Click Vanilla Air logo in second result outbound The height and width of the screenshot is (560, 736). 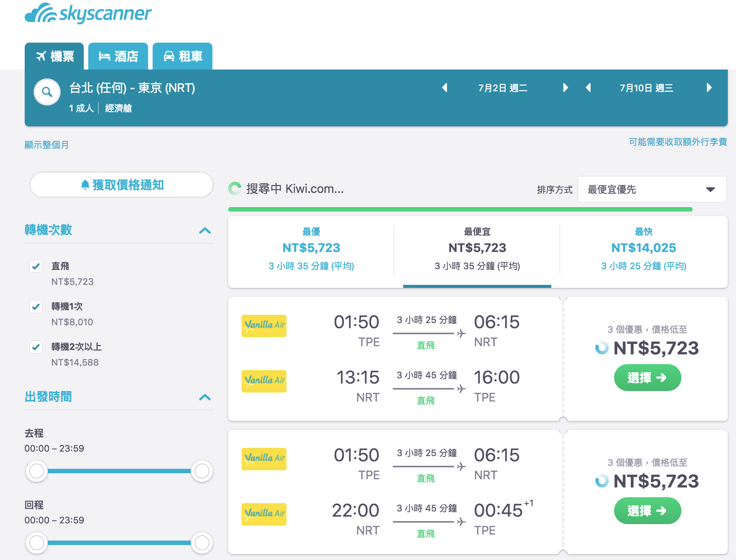point(264,459)
